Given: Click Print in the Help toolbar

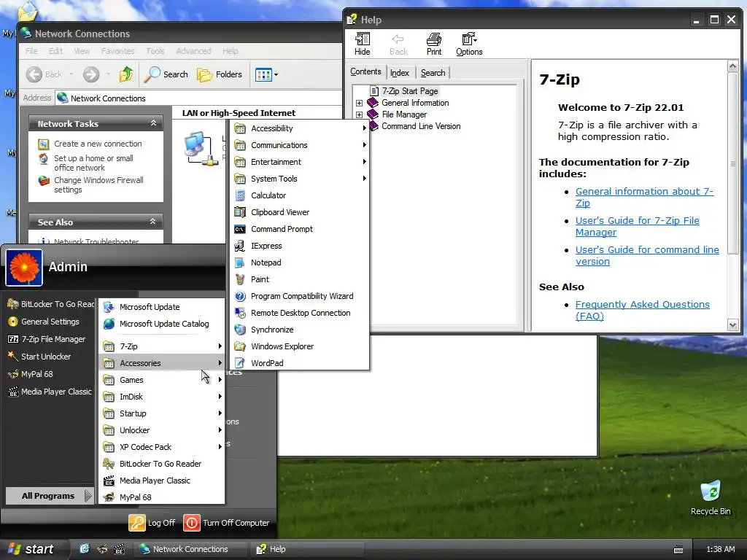Looking at the screenshot, I should click(x=433, y=44).
